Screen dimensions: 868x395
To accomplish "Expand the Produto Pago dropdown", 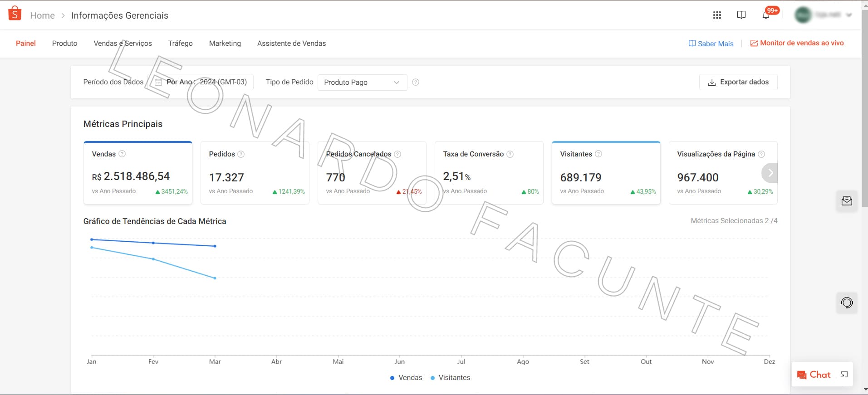I will tap(362, 82).
